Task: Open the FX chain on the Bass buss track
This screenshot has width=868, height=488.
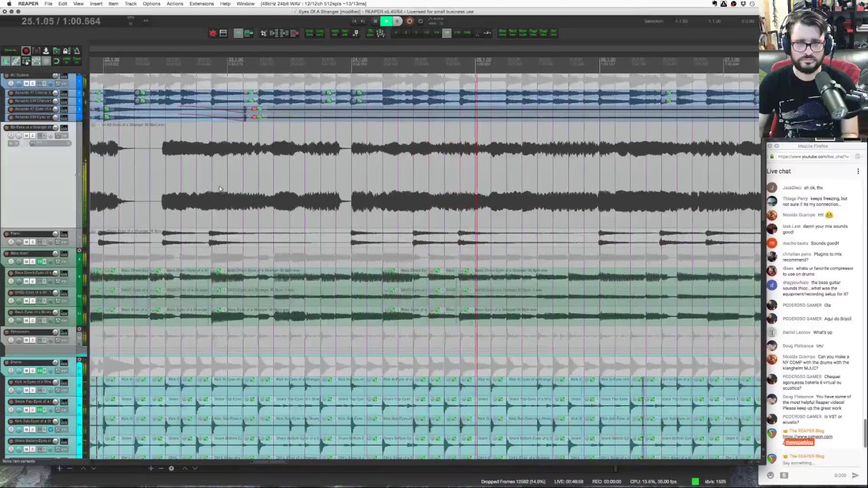Action: (40, 262)
